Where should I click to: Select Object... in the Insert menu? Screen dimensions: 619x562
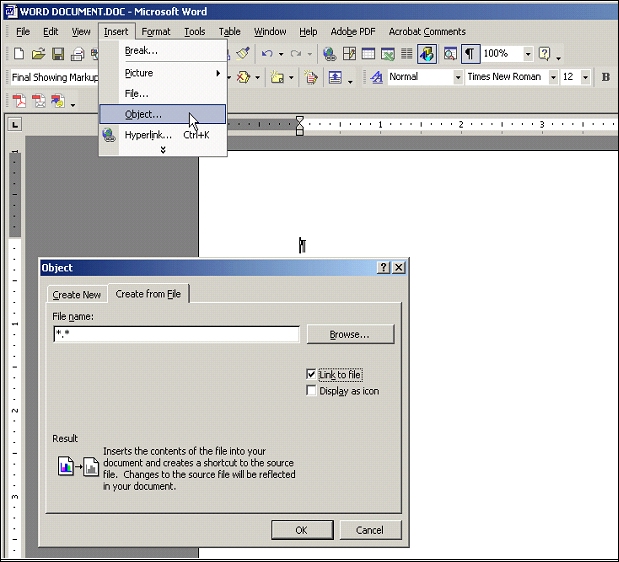point(163,114)
